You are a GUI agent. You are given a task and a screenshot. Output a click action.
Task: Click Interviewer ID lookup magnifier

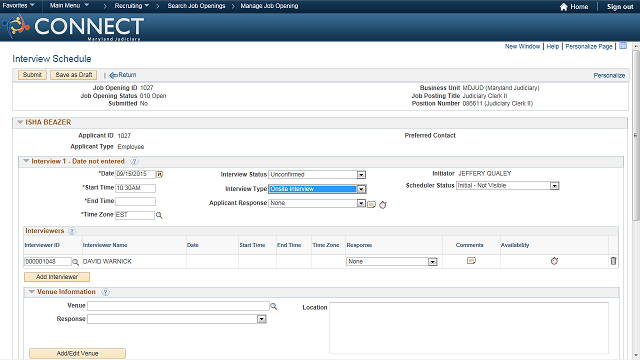point(76,262)
